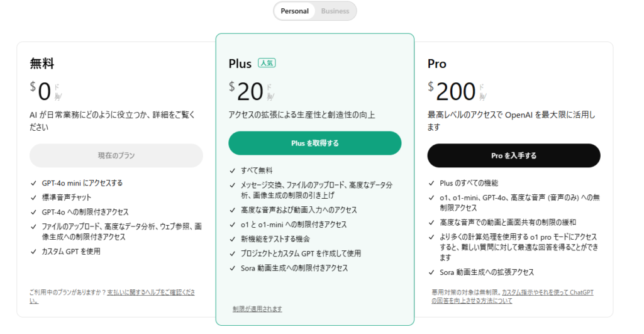Open the 支払いに関するヘルプ link

tap(151, 292)
